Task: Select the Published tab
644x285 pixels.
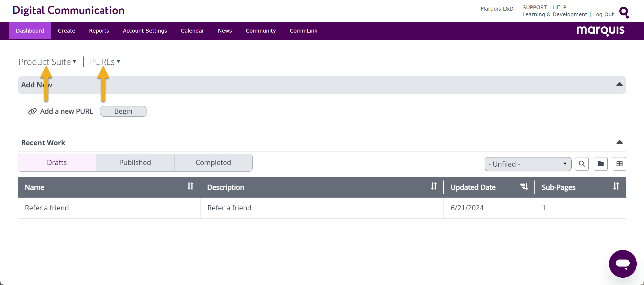Action: pos(135,163)
